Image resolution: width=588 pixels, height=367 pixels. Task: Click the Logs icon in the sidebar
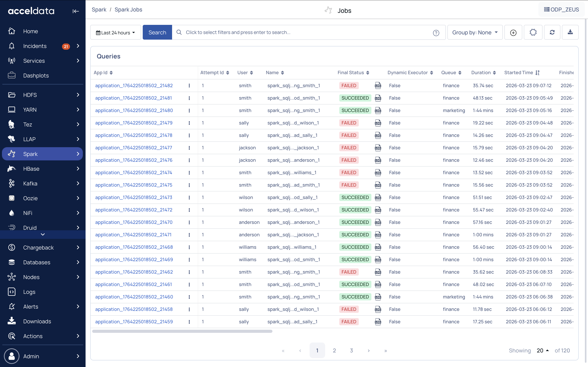pyautogui.click(x=12, y=292)
